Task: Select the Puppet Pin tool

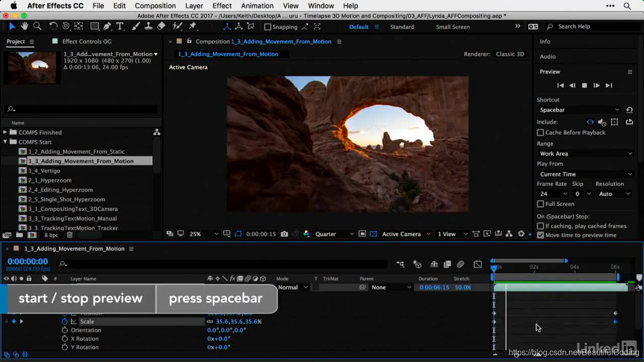Action: (x=193, y=26)
